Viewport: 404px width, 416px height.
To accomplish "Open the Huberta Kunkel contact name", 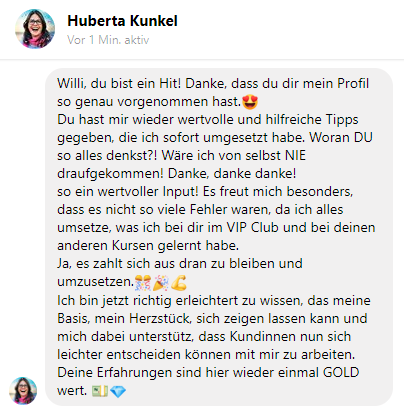I will tap(122, 21).
